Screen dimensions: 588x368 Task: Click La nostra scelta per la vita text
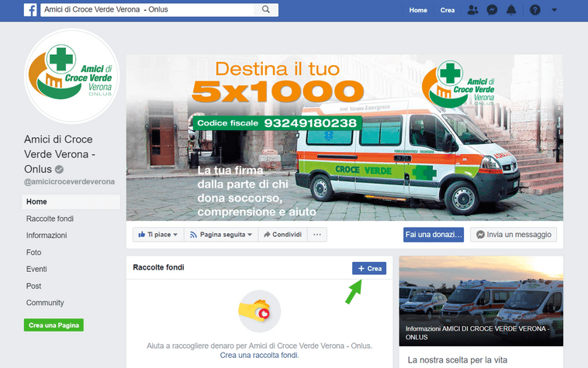457,359
